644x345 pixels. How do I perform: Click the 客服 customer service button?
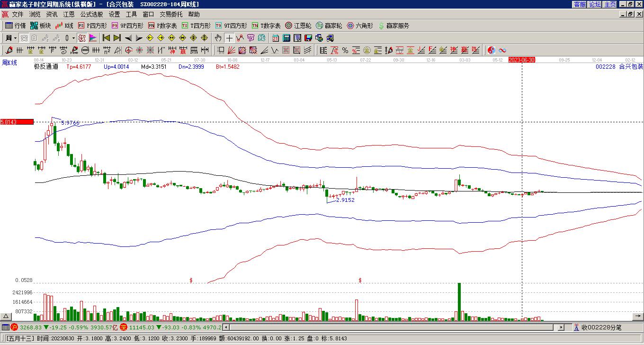(x=580, y=4)
